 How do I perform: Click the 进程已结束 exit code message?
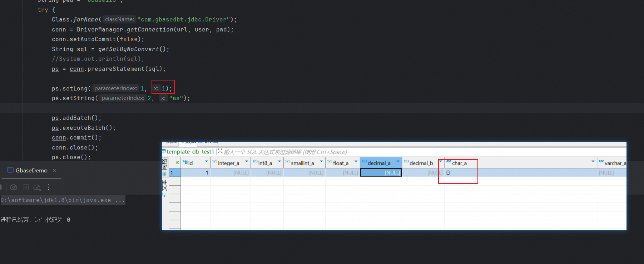point(35,220)
